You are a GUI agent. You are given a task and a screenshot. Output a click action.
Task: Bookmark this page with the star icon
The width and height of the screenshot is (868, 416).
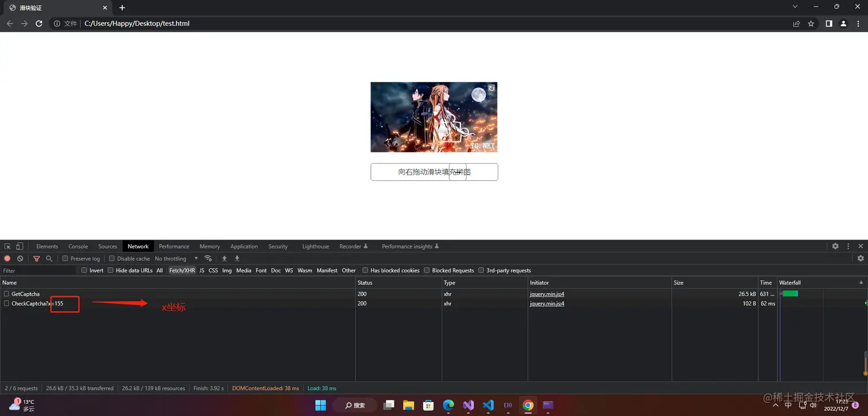[x=811, y=24]
